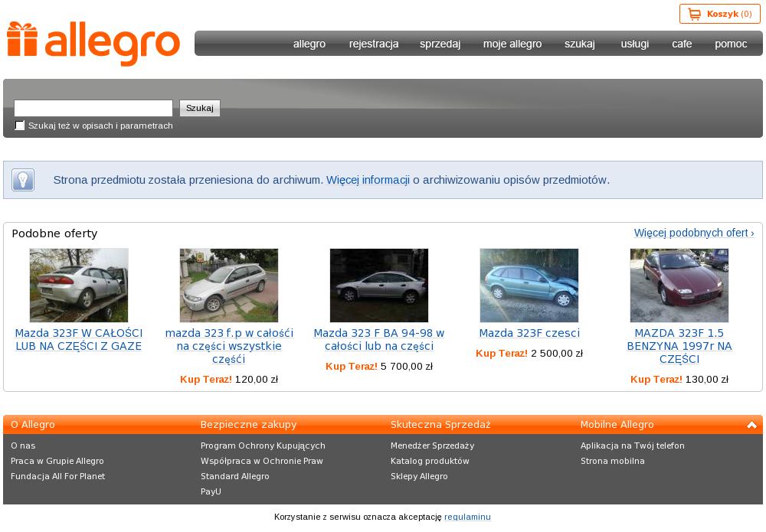This screenshot has height=532, width=766.
Task: Open the maroon MAZDA 323F 1.5 thumbnail
Action: [x=679, y=286]
